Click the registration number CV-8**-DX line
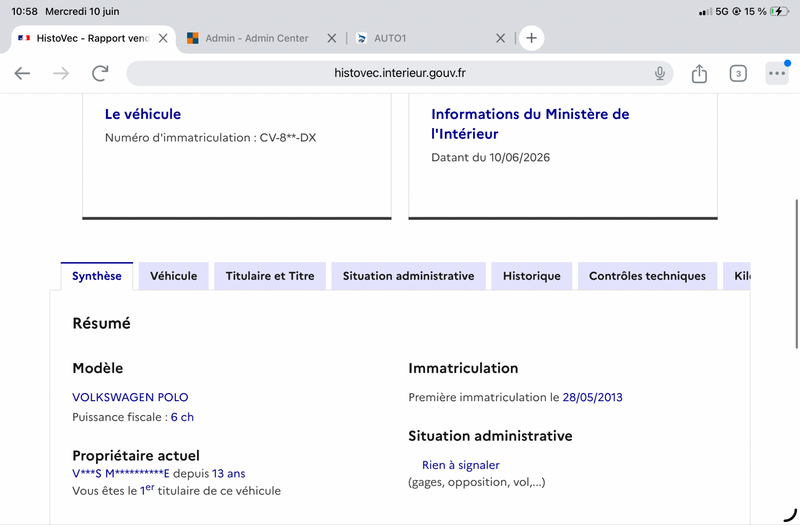800x525 pixels. click(211, 138)
